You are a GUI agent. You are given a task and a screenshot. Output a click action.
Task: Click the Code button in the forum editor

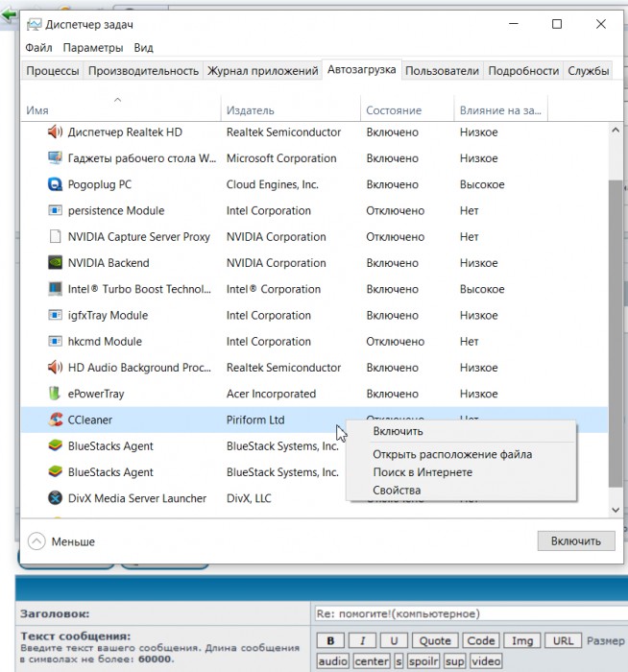(x=480, y=640)
